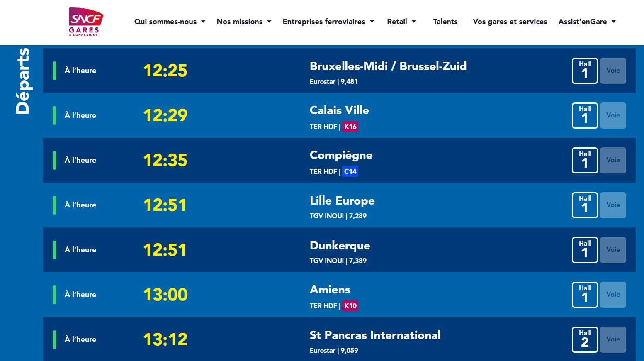Expand the Entreprises ferroviaires menu
This screenshot has height=361, width=644.
(328, 22)
